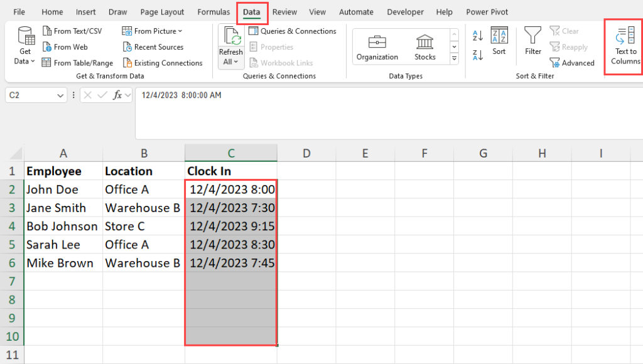Select cell containing Bob Johnson
The height and width of the screenshot is (364, 643).
click(x=63, y=227)
